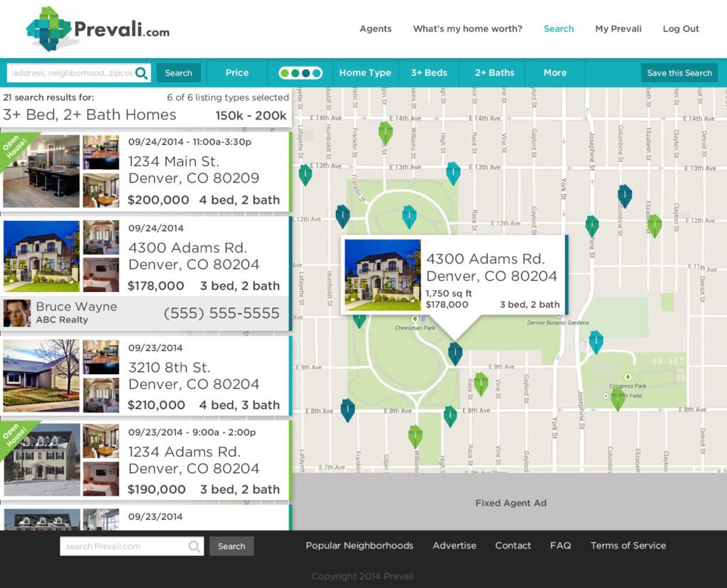Image resolution: width=727 pixels, height=588 pixels.
Task: Toggle the dark blue listing type dot
Action: (305, 73)
